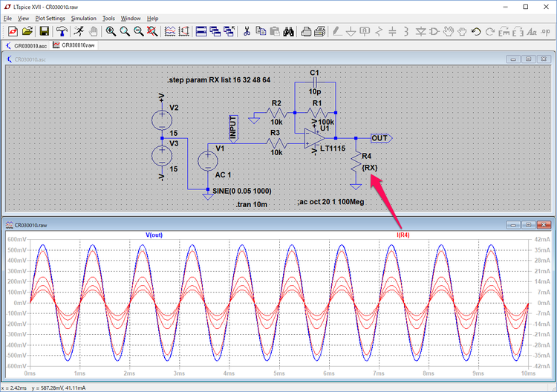This screenshot has width=557, height=392.
Task: Tile windows using the toolbar icon
Action: tap(201, 31)
